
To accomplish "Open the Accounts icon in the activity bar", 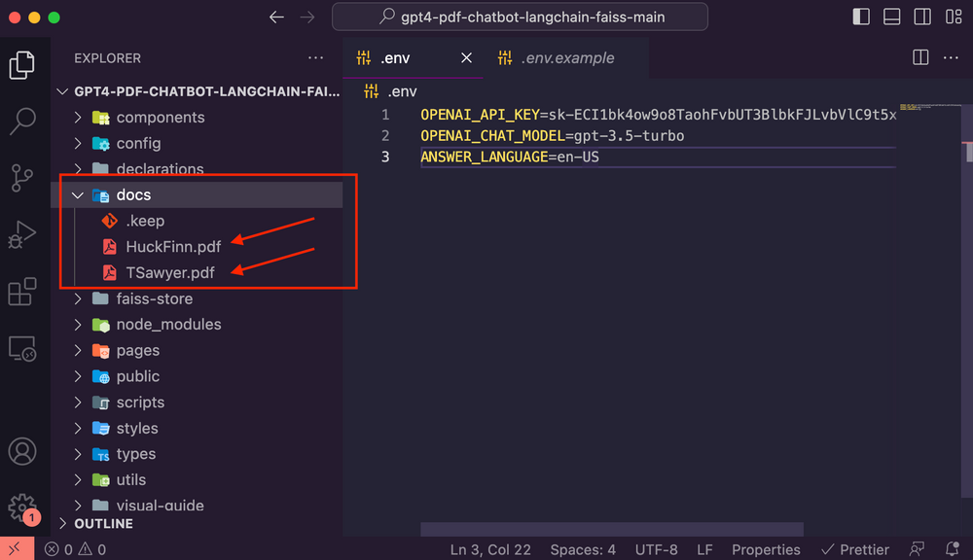I will coord(23,451).
